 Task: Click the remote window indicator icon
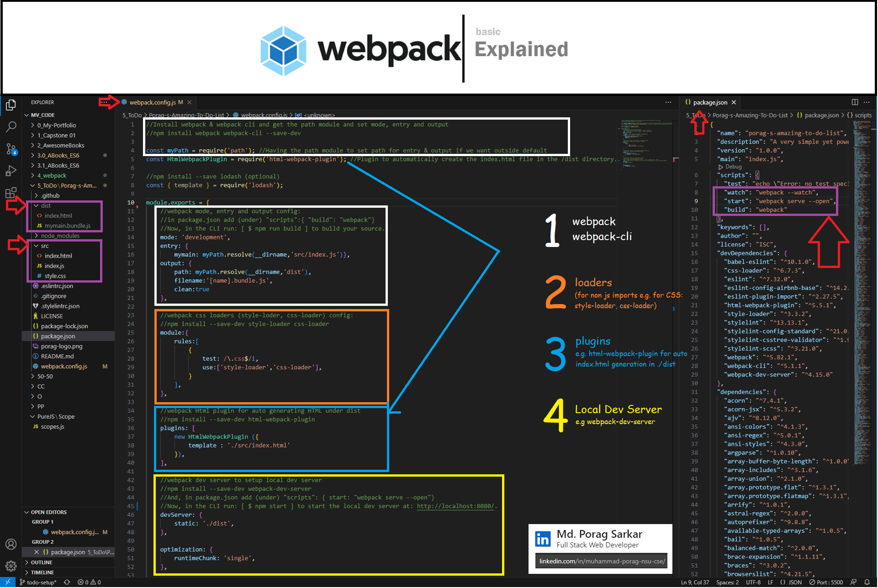7,582
